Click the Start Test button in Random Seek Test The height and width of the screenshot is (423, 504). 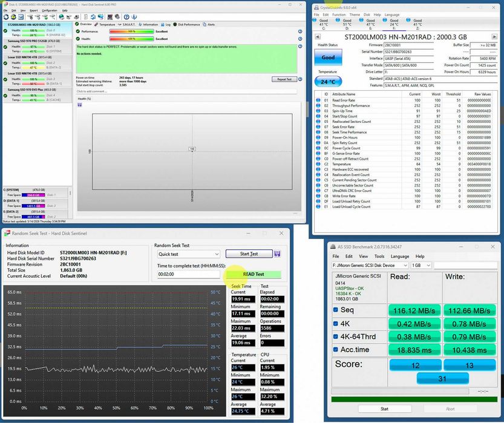click(249, 254)
